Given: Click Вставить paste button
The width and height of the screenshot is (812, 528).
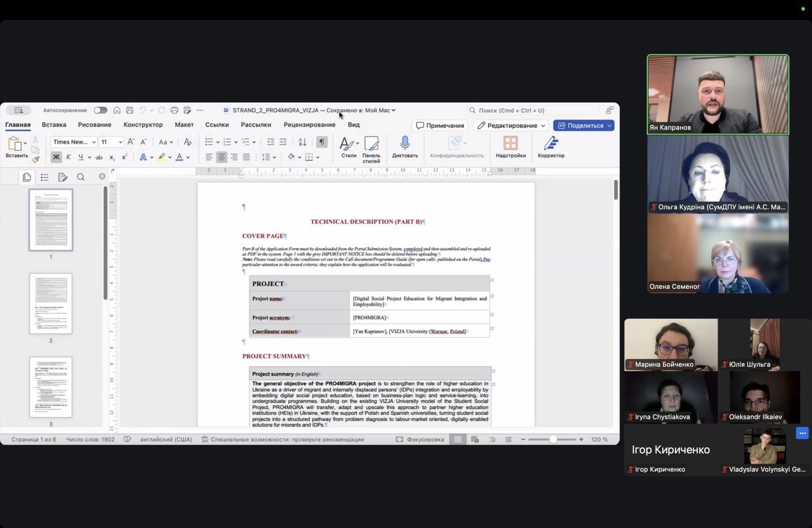Looking at the screenshot, I should pyautogui.click(x=16, y=148).
